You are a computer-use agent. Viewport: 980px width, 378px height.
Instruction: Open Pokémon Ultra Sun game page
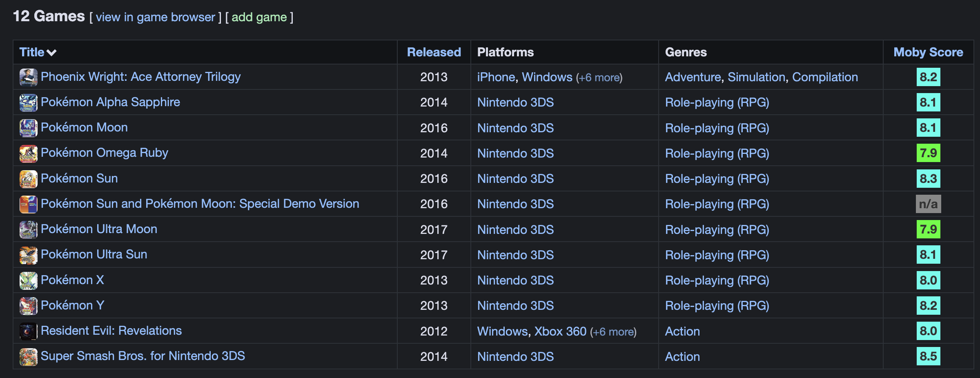(94, 254)
